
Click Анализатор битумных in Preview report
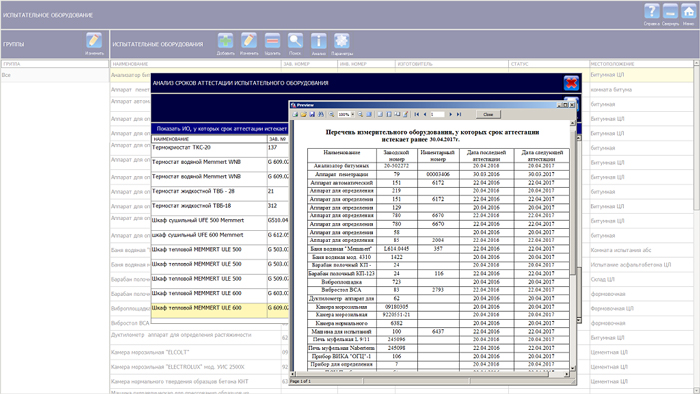(x=341, y=166)
